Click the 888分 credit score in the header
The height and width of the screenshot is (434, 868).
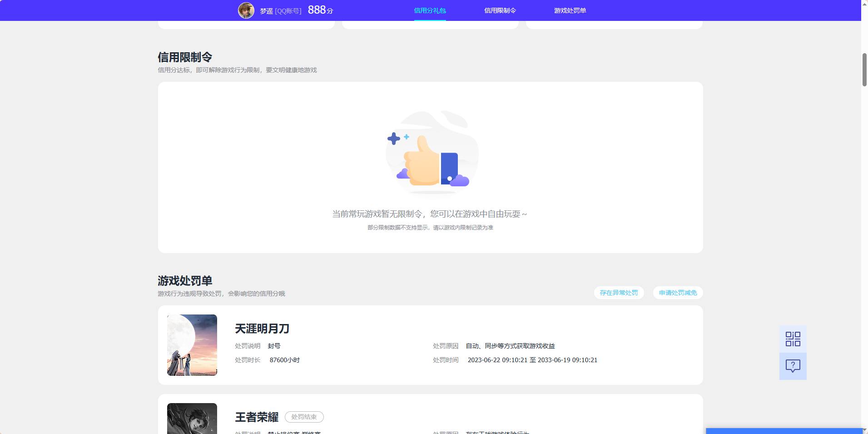click(320, 10)
